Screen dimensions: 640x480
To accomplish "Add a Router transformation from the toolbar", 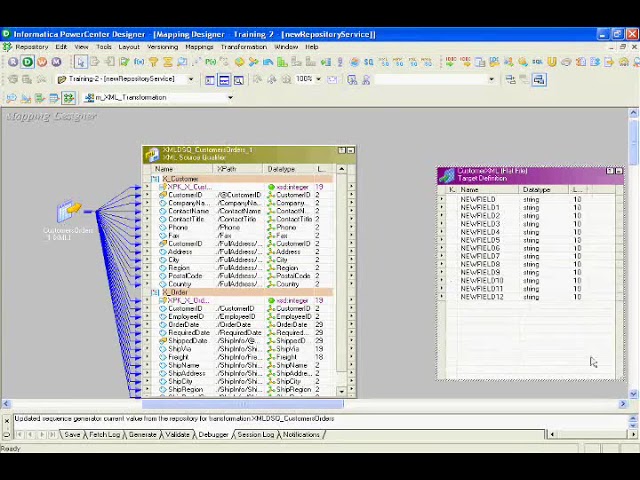I will [x=253, y=62].
